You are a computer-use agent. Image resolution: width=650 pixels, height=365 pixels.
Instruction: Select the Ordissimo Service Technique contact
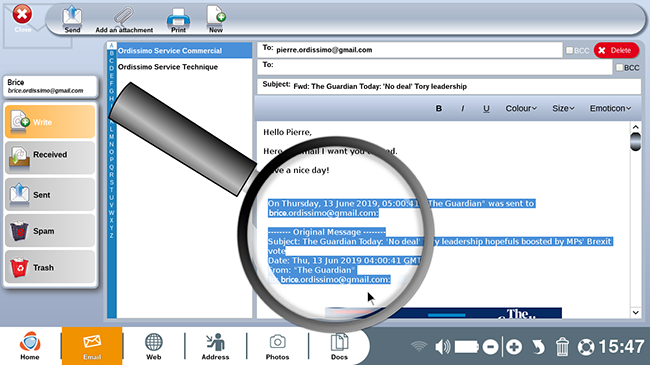[x=168, y=67]
